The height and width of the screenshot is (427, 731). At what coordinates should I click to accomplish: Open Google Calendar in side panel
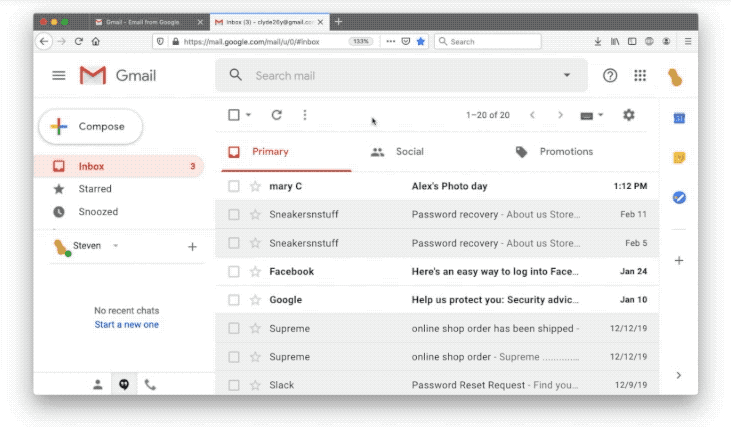679,118
